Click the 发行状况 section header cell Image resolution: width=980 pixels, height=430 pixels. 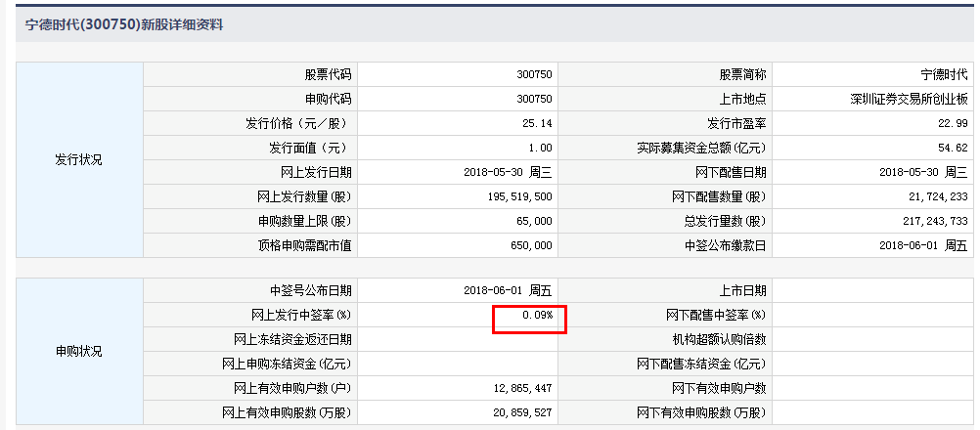(x=78, y=160)
